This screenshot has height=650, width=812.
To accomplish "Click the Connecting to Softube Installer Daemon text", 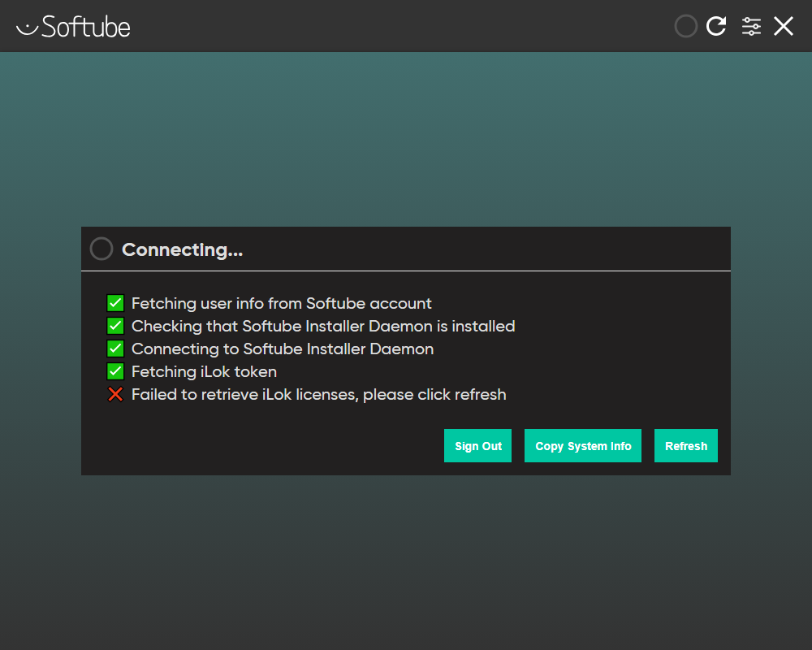I will tap(283, 349).
